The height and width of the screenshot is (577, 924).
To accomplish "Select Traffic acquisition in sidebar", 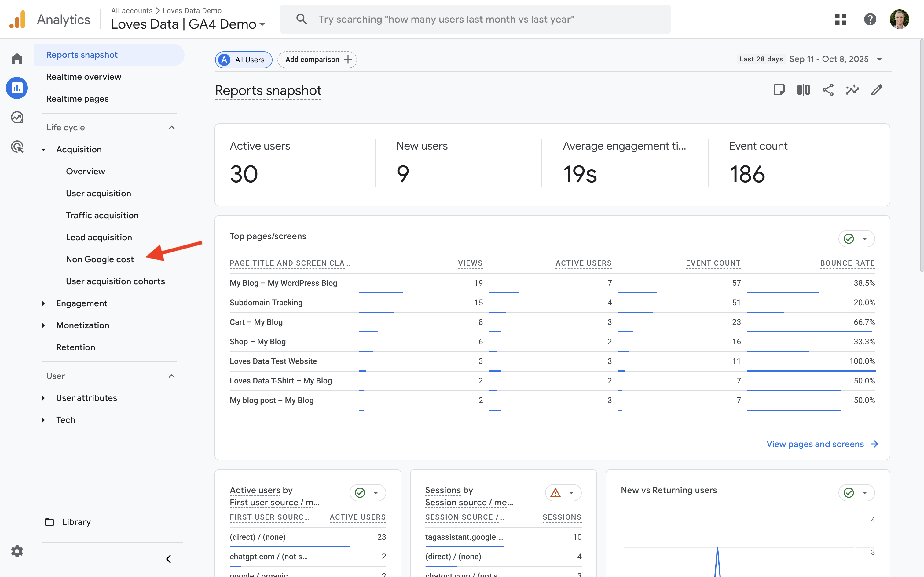I will pyautogui.click(x=102, y=215).
